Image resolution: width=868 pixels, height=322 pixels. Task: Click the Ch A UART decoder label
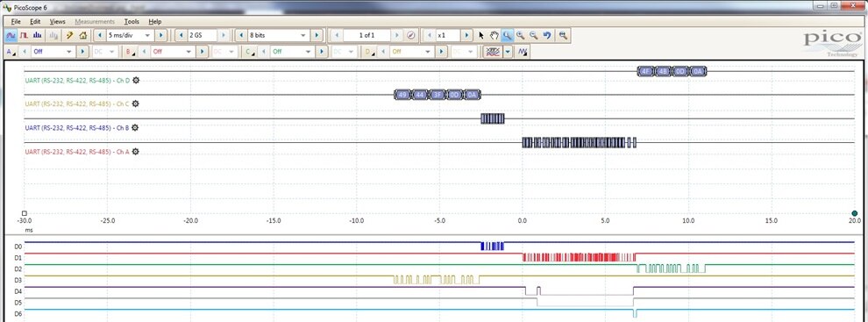click(x=77, y=151)
